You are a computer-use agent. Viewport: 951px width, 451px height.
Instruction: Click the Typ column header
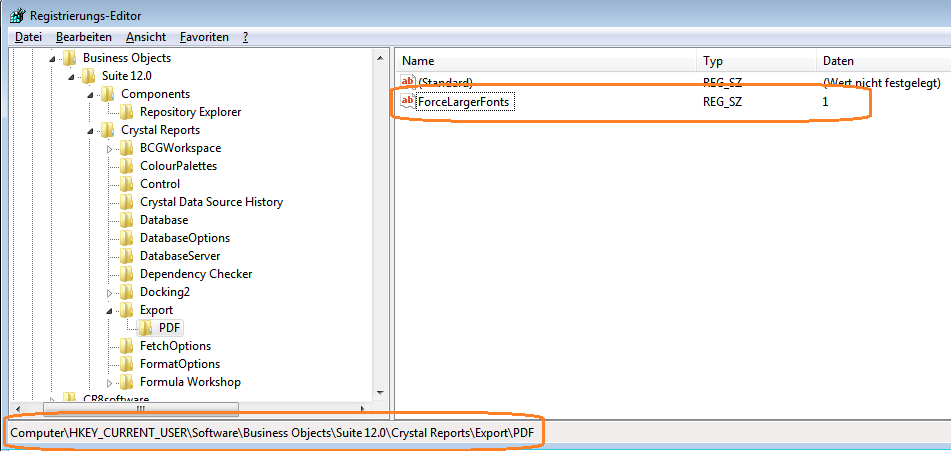point(756,61)
